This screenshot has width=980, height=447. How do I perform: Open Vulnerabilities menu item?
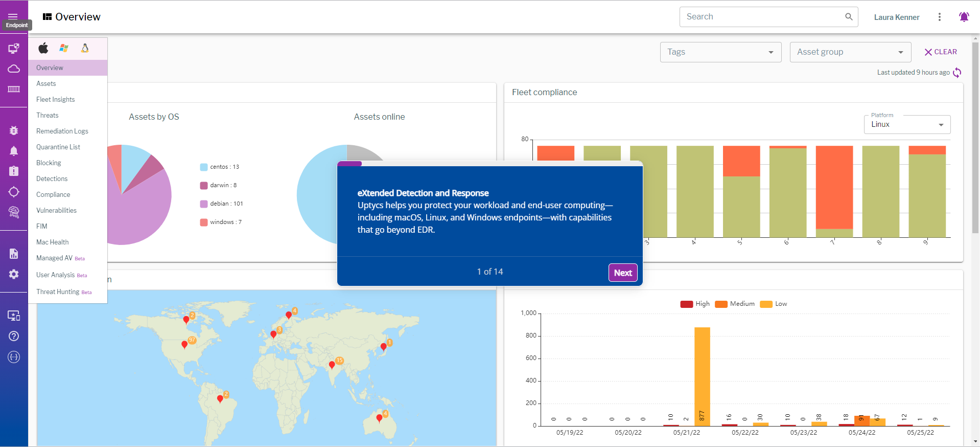coord(68,210)
